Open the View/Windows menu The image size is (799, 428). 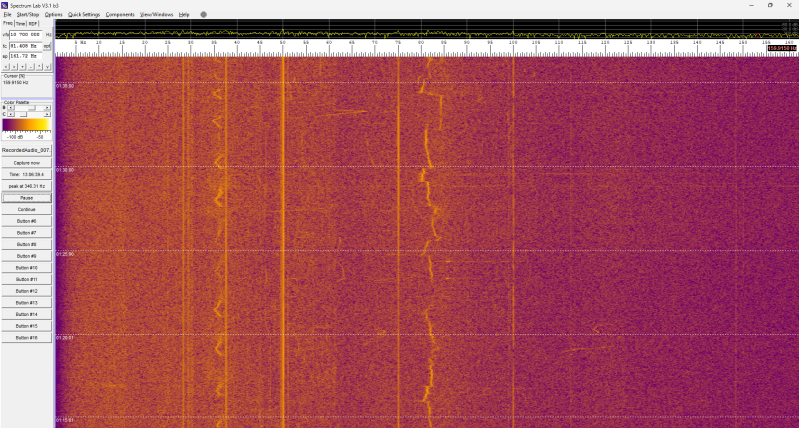point(156,15)
